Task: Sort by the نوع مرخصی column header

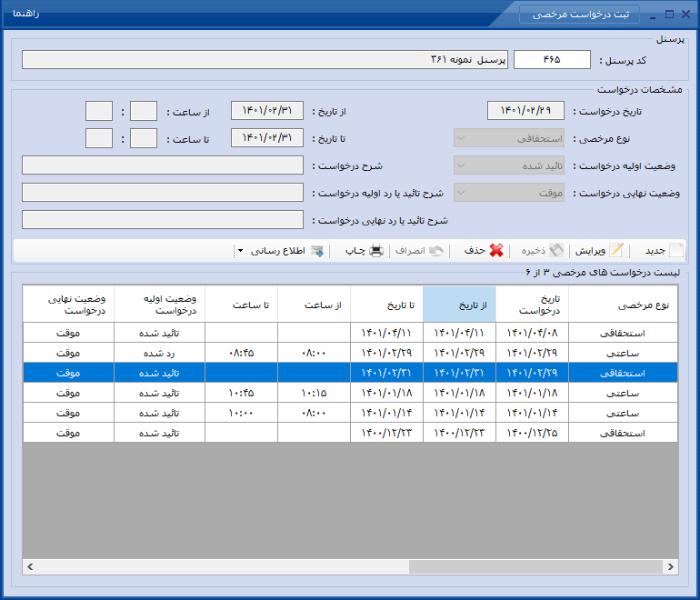Action: [623, 305]
